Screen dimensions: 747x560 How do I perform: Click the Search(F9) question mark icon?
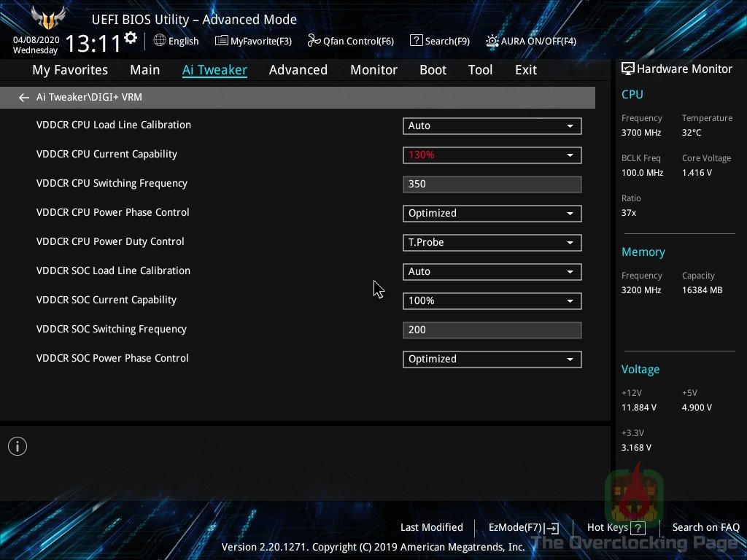(416, 41)
